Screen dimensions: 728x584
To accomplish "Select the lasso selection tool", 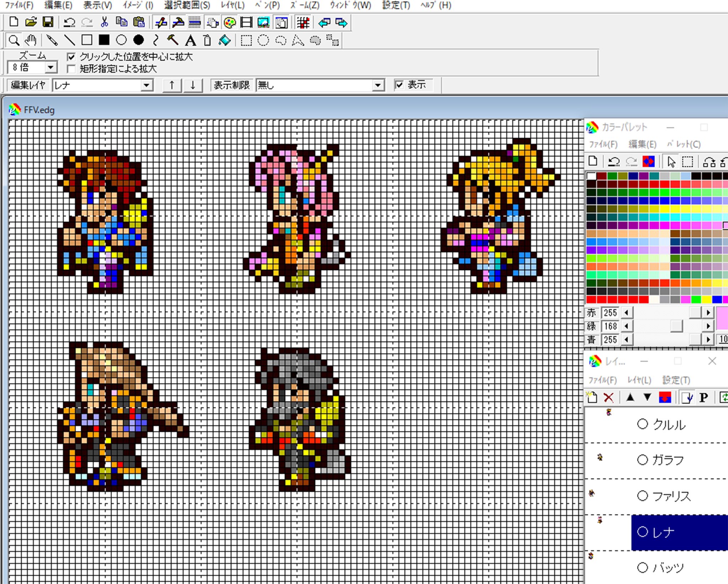I will (x=281, y=41).
